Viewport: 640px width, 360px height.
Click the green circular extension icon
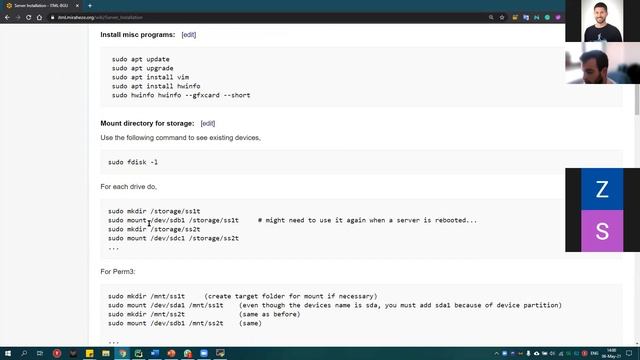pyautogui.click(x=547, y=18)
